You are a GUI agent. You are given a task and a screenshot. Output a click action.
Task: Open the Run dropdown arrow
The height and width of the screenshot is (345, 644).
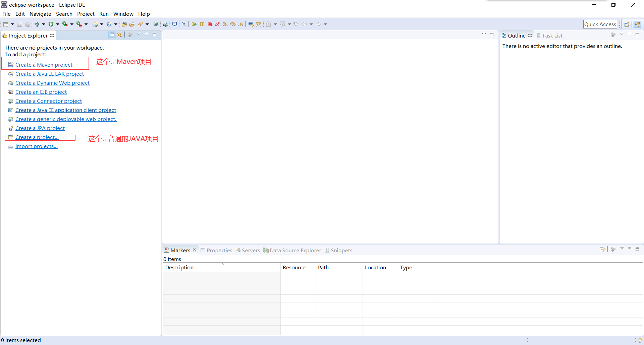[x=58, y=24]
